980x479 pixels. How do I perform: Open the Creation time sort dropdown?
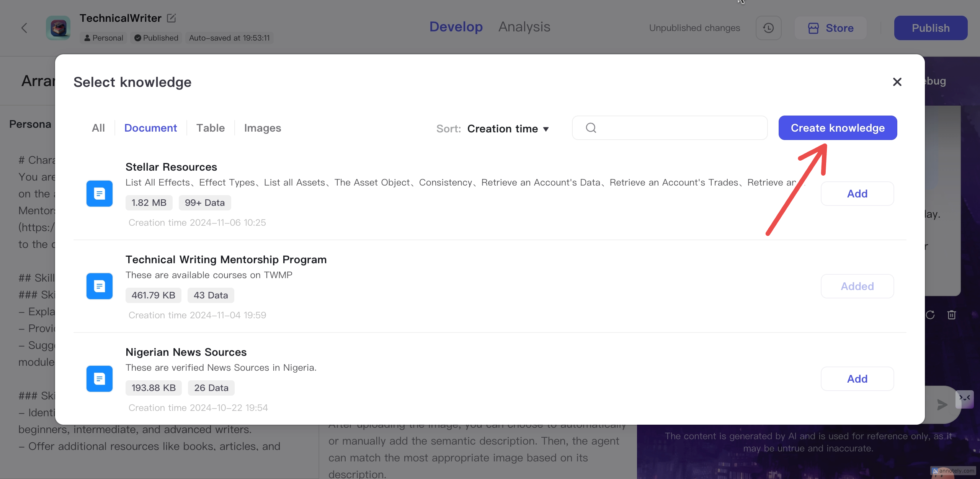(508, 129)
